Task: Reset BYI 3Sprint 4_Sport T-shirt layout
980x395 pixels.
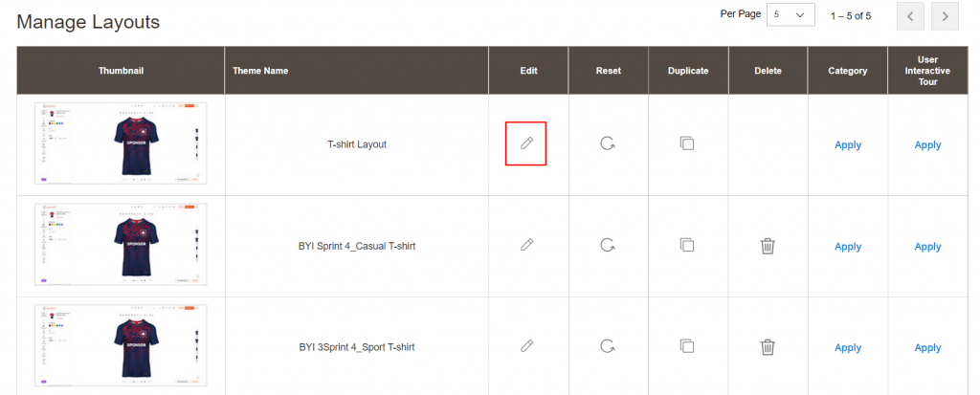Action: click(x=607, y=346)
